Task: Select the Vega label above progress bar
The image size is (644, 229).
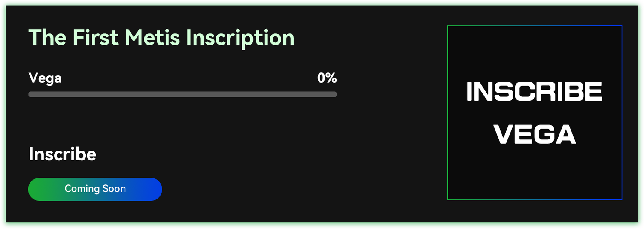Action: click(45, 78)
